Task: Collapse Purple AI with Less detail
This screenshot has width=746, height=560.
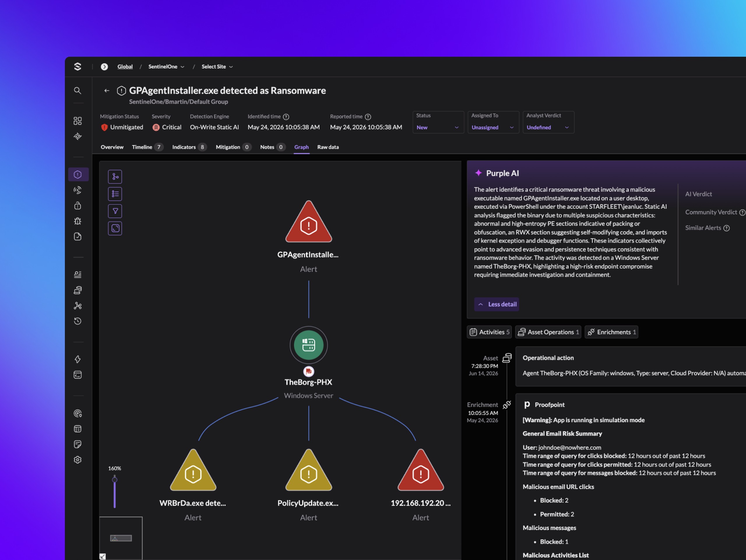Action: pos(497,304)
